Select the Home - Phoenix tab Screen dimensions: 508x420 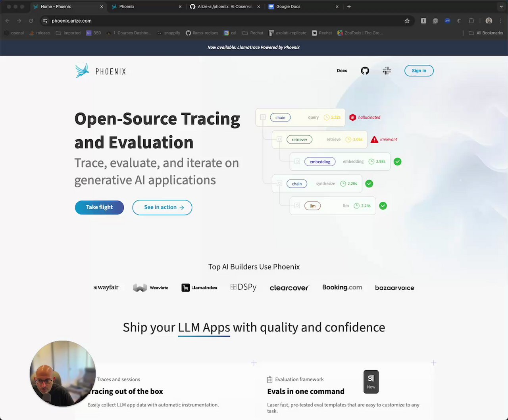pyautogui.click(x=68, y=6)
